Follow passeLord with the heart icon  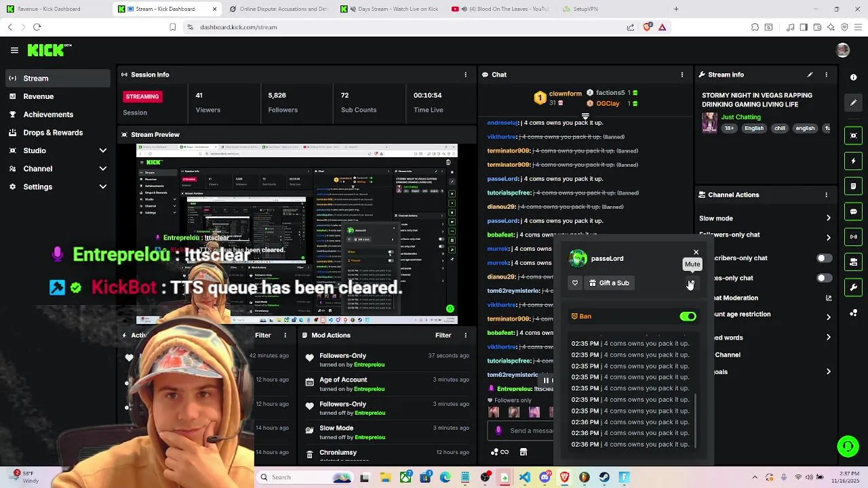575,283
